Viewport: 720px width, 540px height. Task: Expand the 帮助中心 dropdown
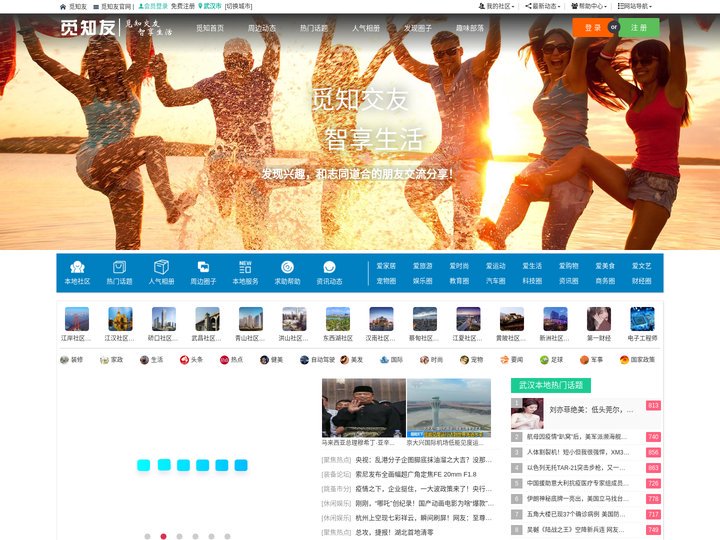click(589, 6)
